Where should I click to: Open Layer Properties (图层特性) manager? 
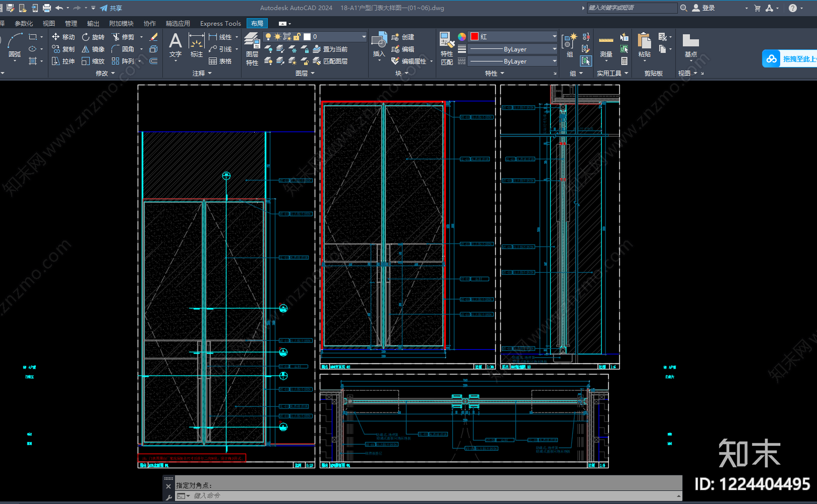pos(252,49)
